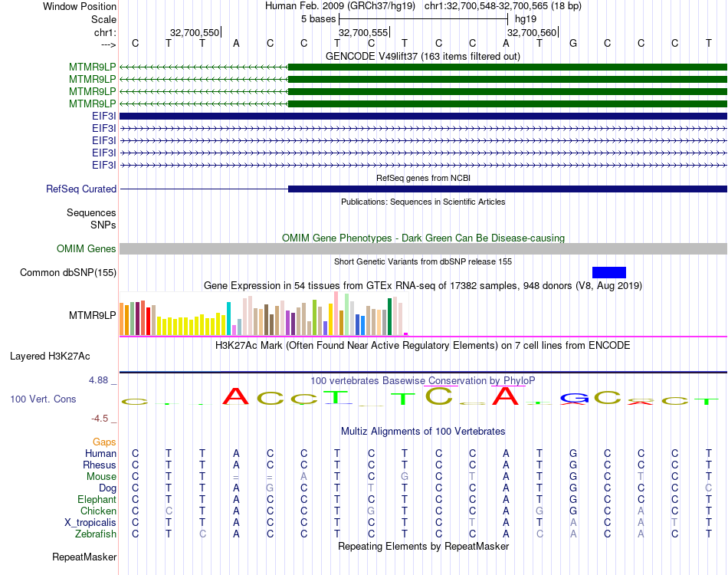Click the Window Position track label
Image resolution: width=728 pixels, height=575 pixels.
click(80, 6)
